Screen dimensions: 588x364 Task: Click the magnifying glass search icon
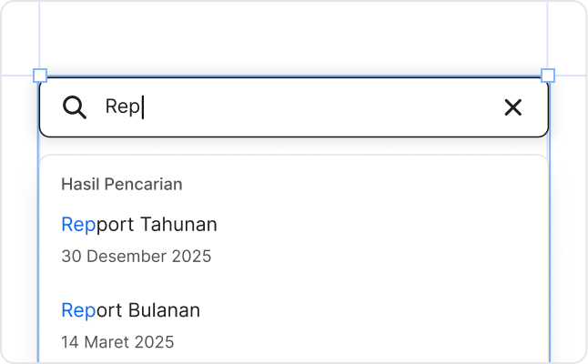(x=74, y=107)
